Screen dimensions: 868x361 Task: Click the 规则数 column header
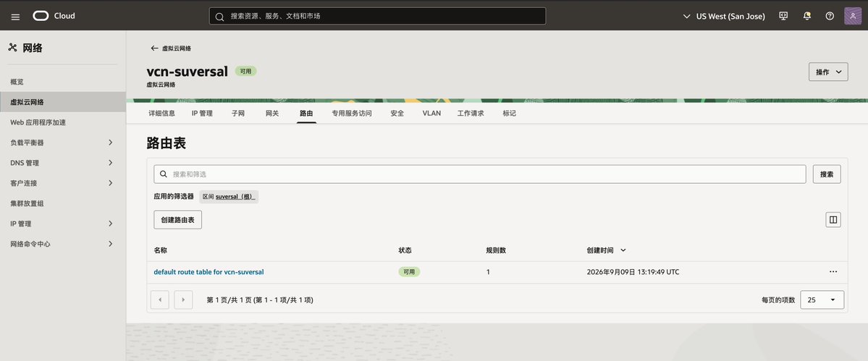pyautogui.click(x=496, y=250)
